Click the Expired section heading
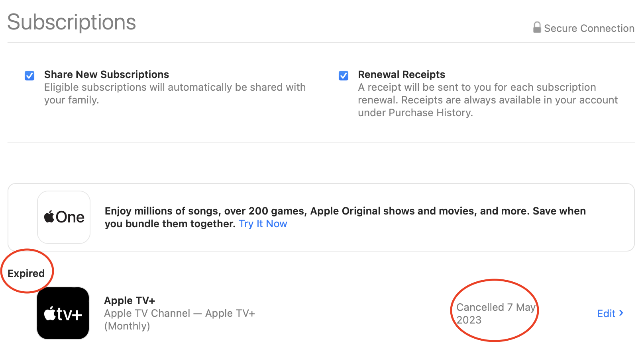This screenshot has height=351, width=644. pyautogui.click(x=26, y=273)
